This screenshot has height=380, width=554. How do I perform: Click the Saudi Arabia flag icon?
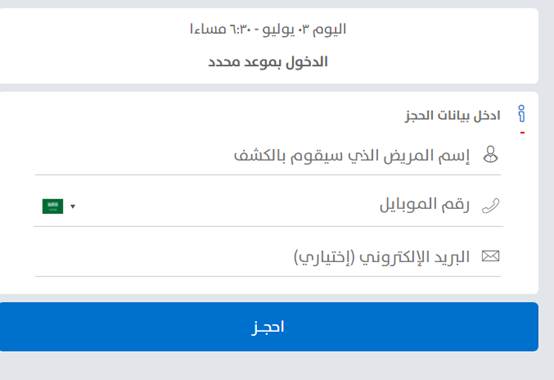coord(53,206)
